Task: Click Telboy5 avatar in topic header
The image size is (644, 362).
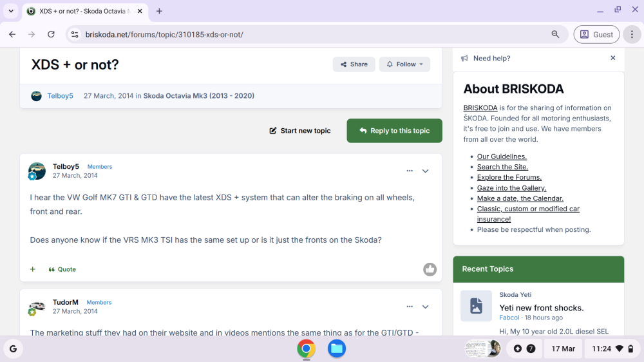Action: click(36, 96)
